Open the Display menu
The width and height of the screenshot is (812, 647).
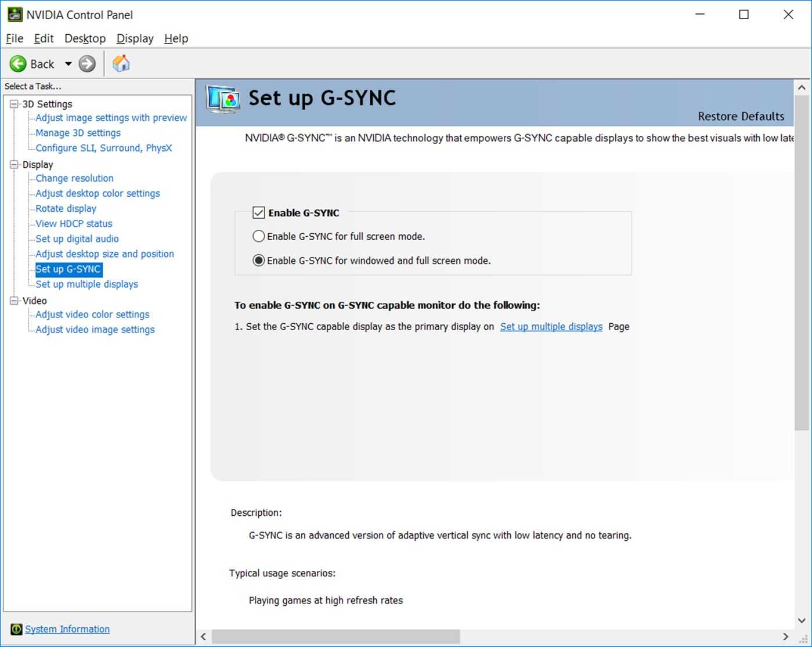134,38
